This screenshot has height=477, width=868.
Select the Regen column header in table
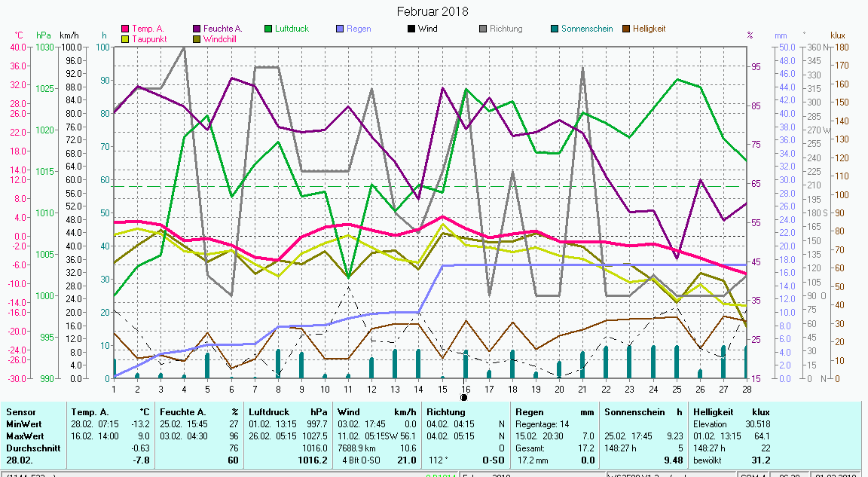(529, 412)
